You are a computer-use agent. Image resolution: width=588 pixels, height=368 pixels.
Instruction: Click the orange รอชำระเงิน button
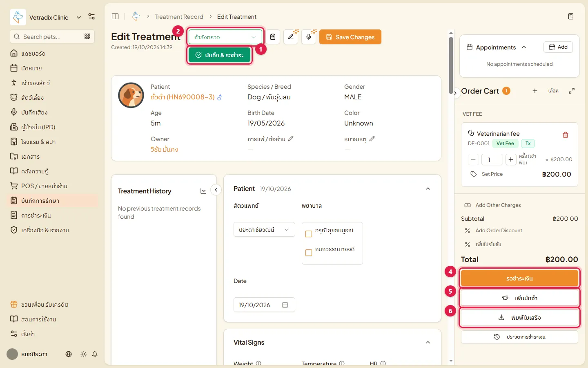coord(519,278)
